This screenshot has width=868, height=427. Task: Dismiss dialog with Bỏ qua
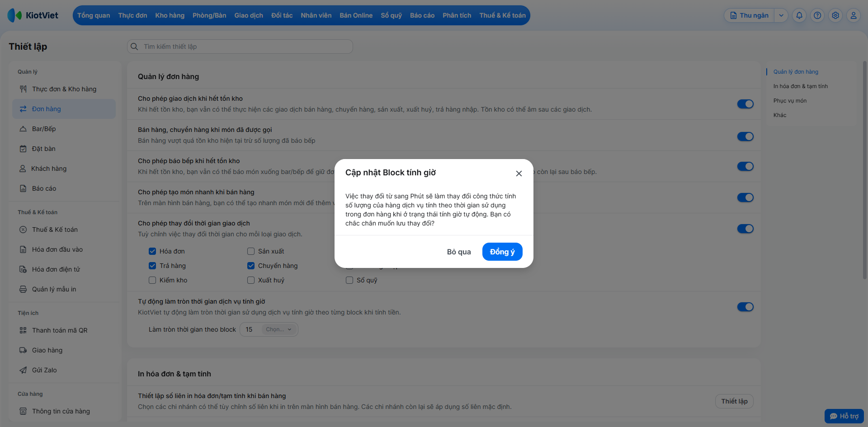(x=459, y=252)
